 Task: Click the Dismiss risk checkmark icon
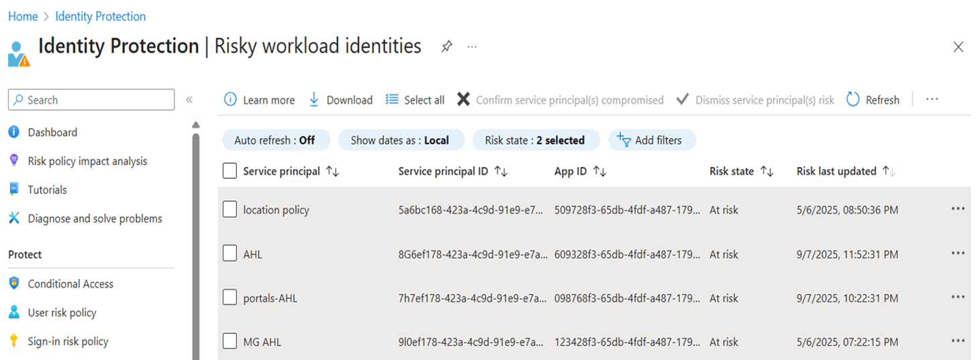point(683,99)
